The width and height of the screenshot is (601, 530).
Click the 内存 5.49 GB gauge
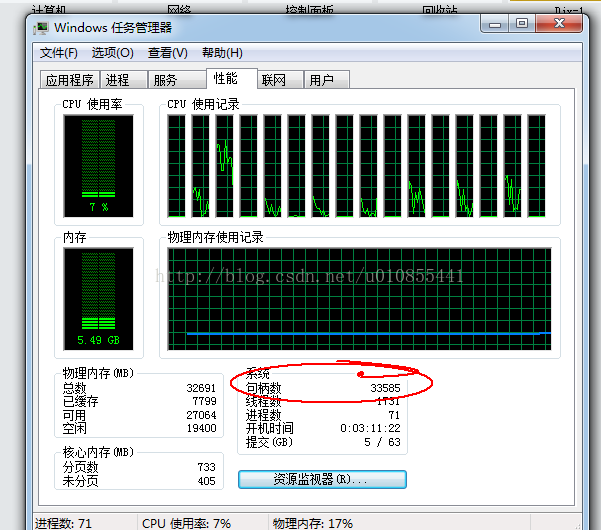tap(99, 299)
